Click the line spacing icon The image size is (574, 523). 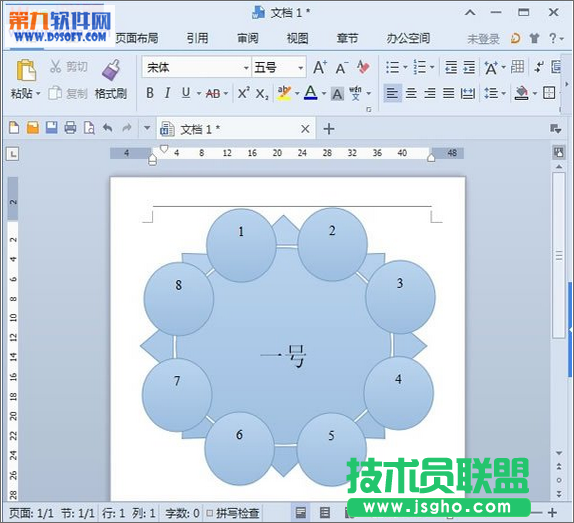[x=491, y=94]
